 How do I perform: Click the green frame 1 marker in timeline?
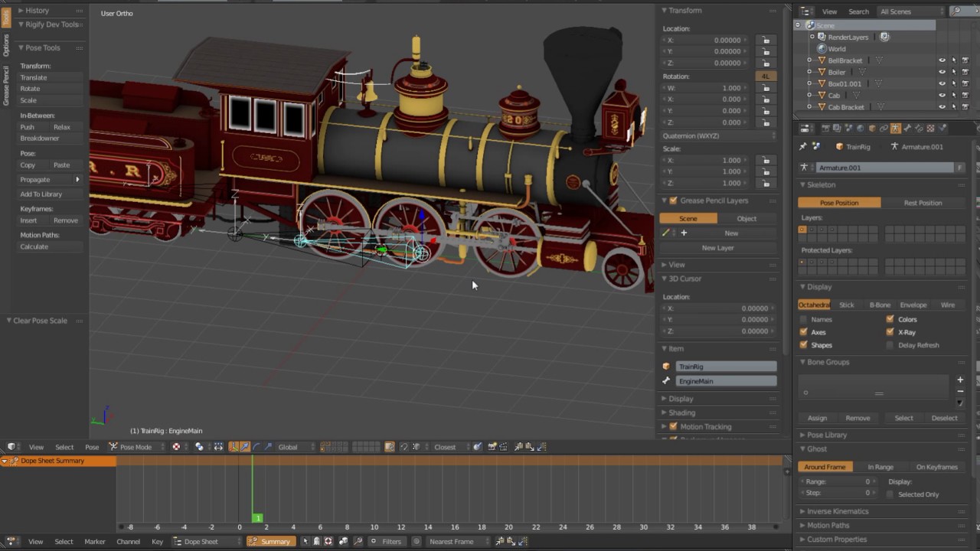pyautogui.click(x=258, y=518)
